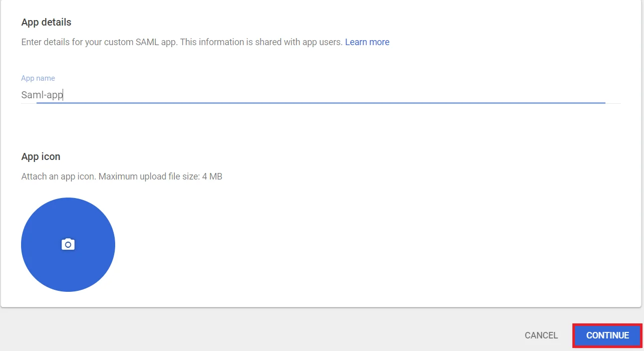The height and width of the screenshot is (351, 644).
Task: Cancel the SAML app creation
Action: point(541,335)
